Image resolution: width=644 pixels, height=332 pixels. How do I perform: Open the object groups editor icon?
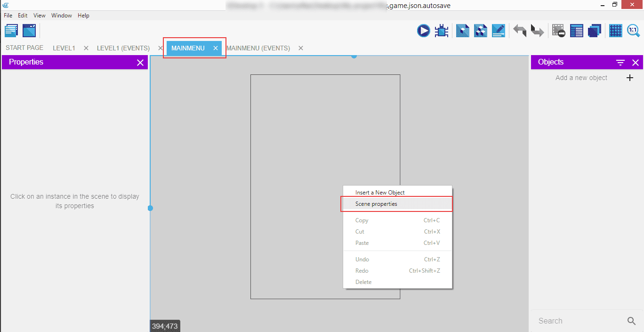tap(480, 31)
